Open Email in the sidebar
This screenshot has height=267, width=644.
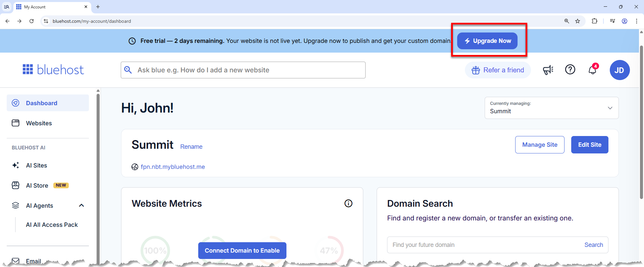click(34, 261)
